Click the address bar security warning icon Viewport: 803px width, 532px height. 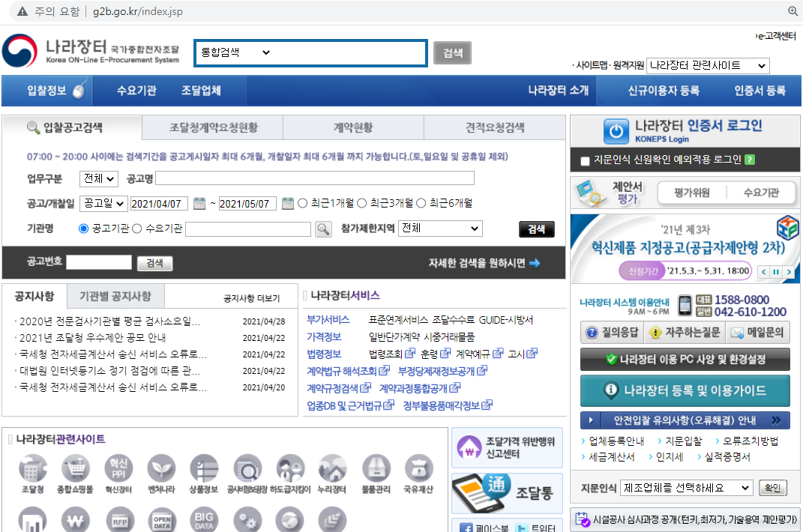point(22,10)
